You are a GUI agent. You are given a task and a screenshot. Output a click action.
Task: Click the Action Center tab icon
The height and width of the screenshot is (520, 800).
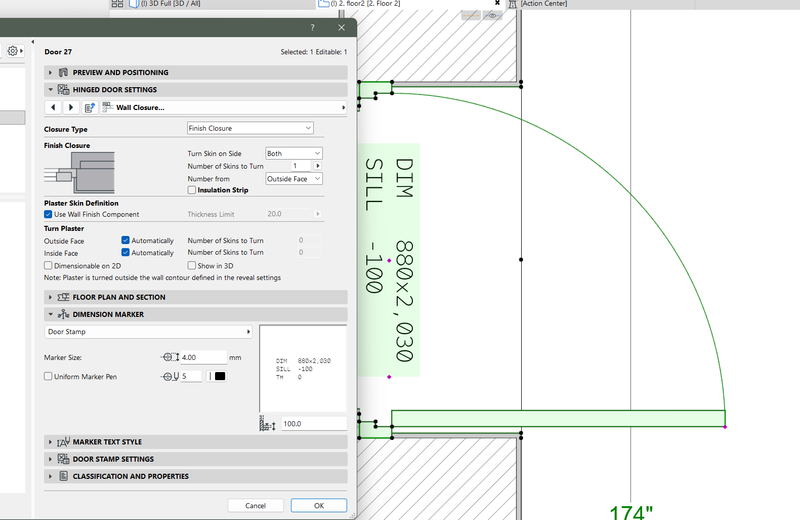click(513, 4)
